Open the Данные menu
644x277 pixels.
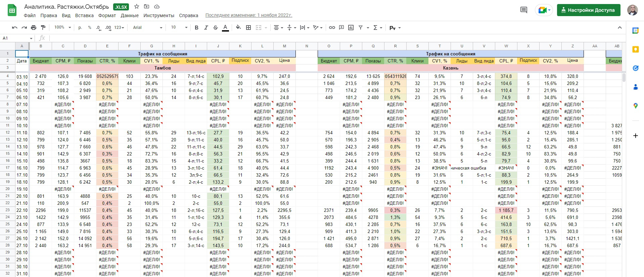click(x=130, y=15)
